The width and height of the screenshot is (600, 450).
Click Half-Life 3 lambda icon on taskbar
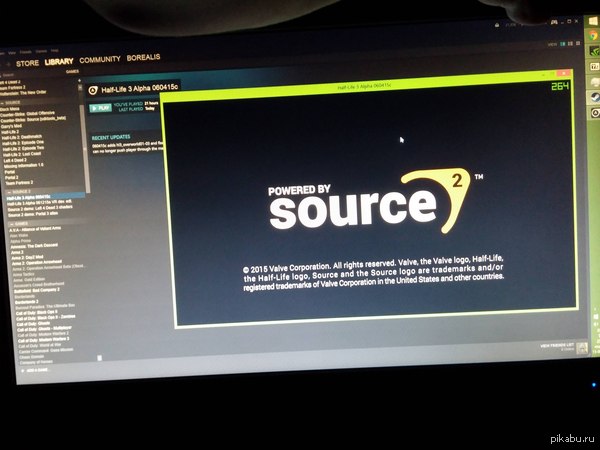[595, 112]
